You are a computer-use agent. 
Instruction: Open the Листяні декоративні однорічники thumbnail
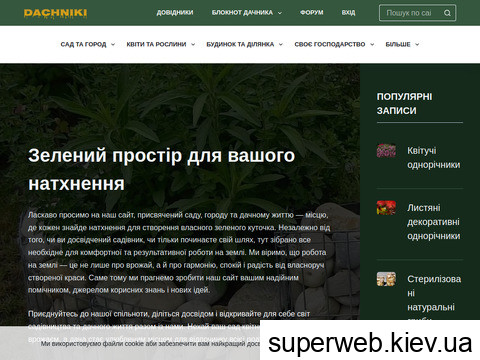tap(386, 208)
